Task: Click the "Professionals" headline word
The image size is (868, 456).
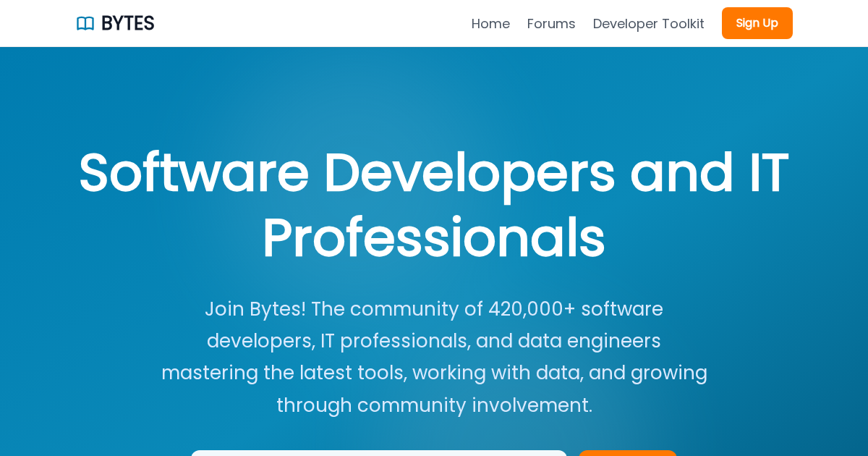Action: (433, 237)
